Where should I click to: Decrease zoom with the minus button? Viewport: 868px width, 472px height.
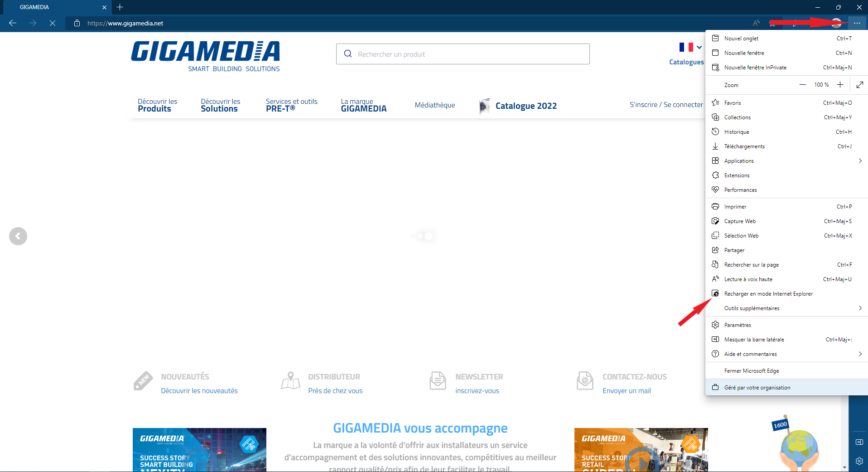803,85
